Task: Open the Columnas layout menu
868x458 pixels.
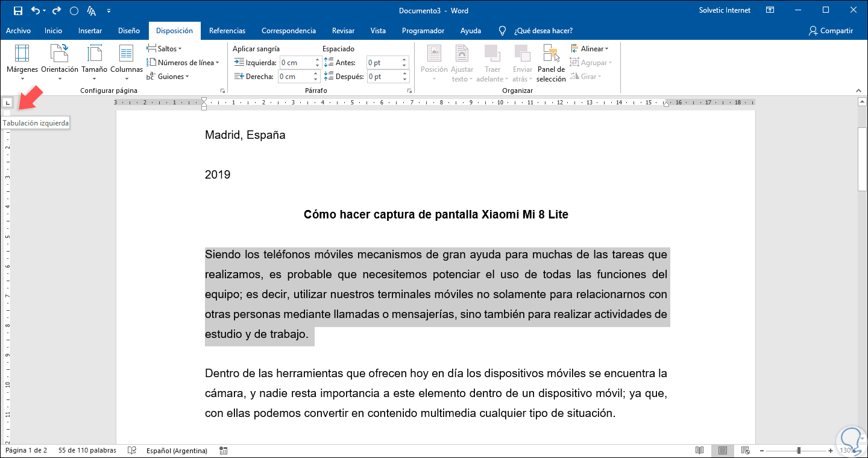Action: 127,63
